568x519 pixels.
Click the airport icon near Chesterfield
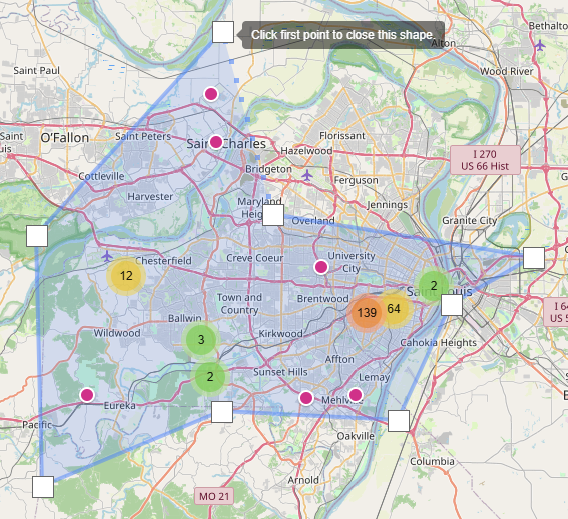tap(107, 256)
